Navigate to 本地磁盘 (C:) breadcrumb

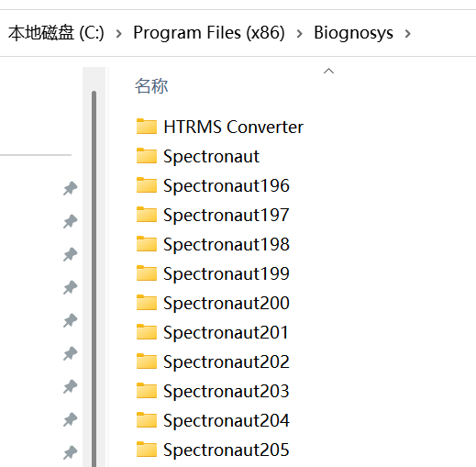[56, 33]
